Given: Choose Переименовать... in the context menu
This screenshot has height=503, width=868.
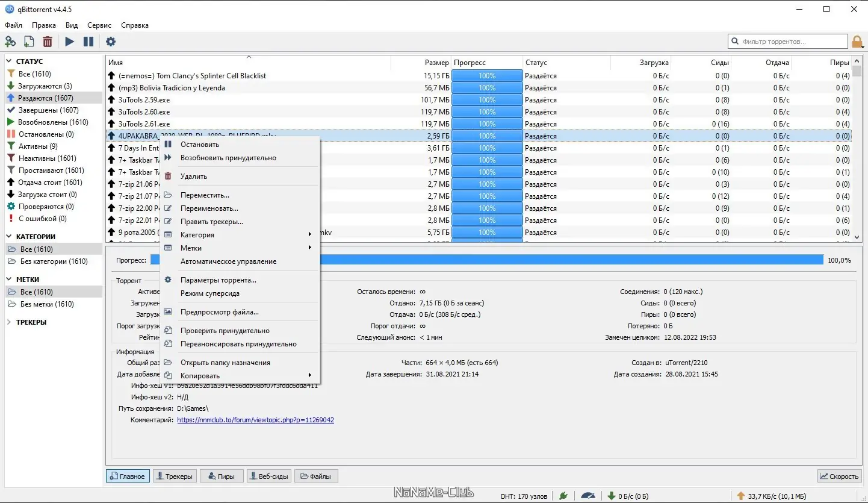Looking at the screenshot, I should (240, 208).
